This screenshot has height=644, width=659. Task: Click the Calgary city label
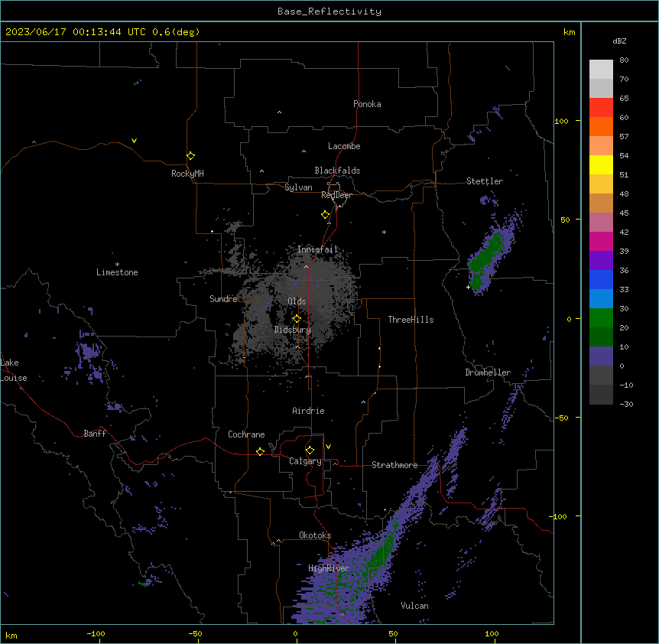click(x=305, y=461)
